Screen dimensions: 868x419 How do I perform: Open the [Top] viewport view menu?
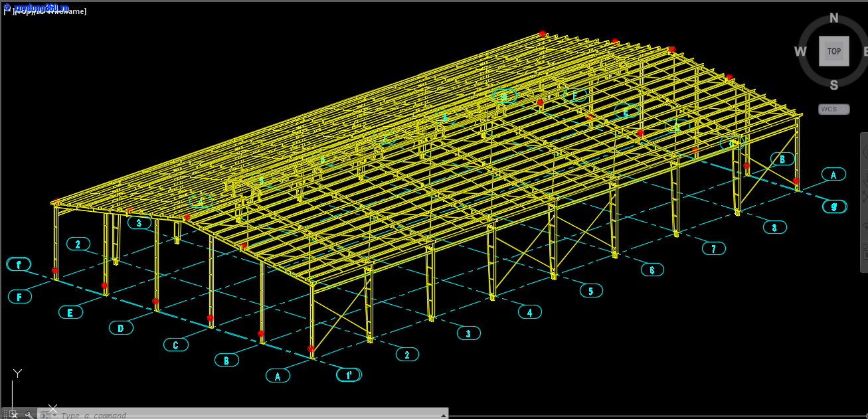(x=25, y=10)
